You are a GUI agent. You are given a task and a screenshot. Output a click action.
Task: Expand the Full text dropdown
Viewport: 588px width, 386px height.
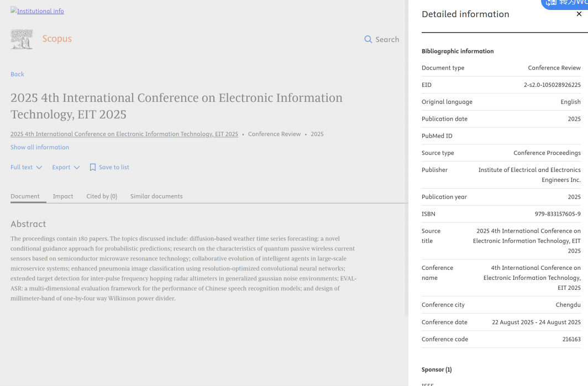[x=26, y=167]
